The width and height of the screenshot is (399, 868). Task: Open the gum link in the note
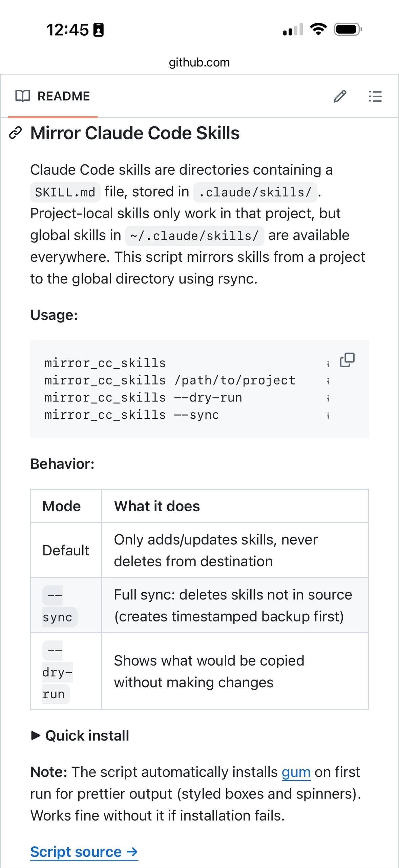tap(296, 772)
